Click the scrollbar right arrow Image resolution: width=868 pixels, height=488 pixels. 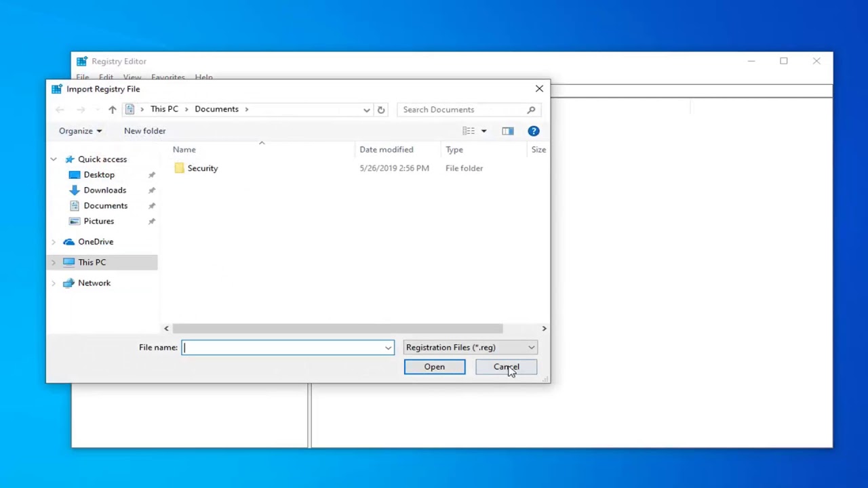pos(544,329)
